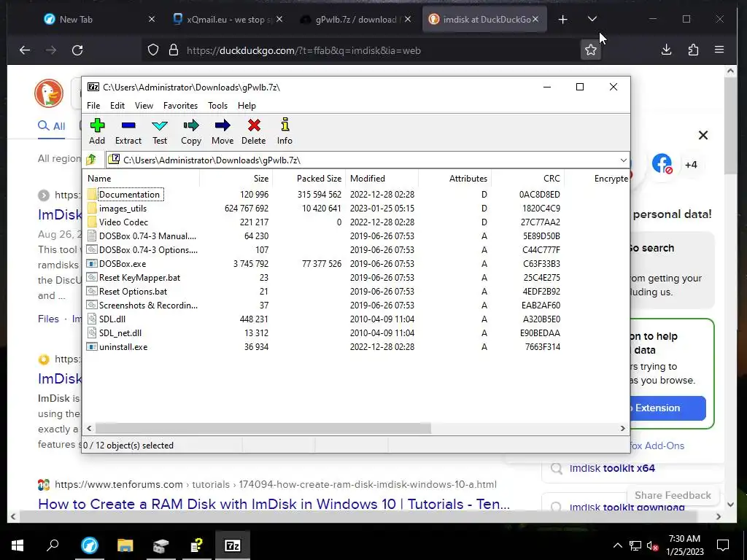Sort by the Attributes column header

click(454, 179)
